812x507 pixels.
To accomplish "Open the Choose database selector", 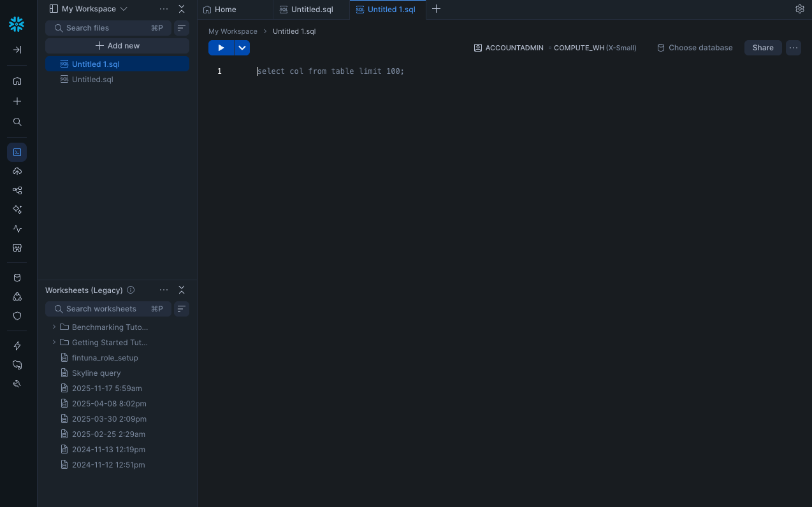I will (x=695, y=48).
